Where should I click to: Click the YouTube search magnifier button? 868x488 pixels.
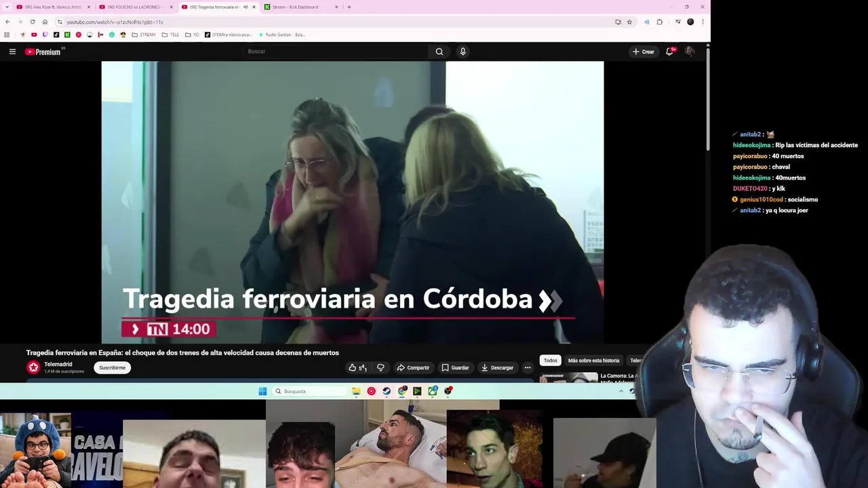pos(439,52)
